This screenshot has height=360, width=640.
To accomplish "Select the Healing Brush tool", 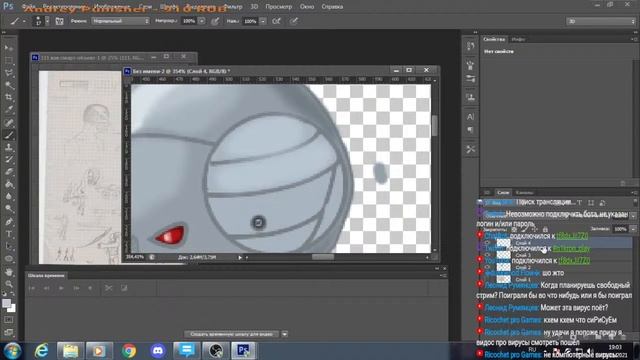I will coord(9,122).
